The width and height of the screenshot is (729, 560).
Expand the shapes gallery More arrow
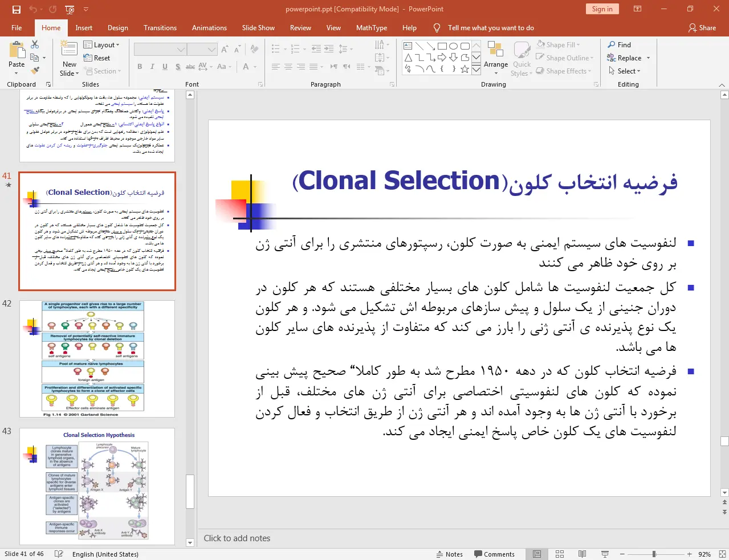tap(477, 70)
